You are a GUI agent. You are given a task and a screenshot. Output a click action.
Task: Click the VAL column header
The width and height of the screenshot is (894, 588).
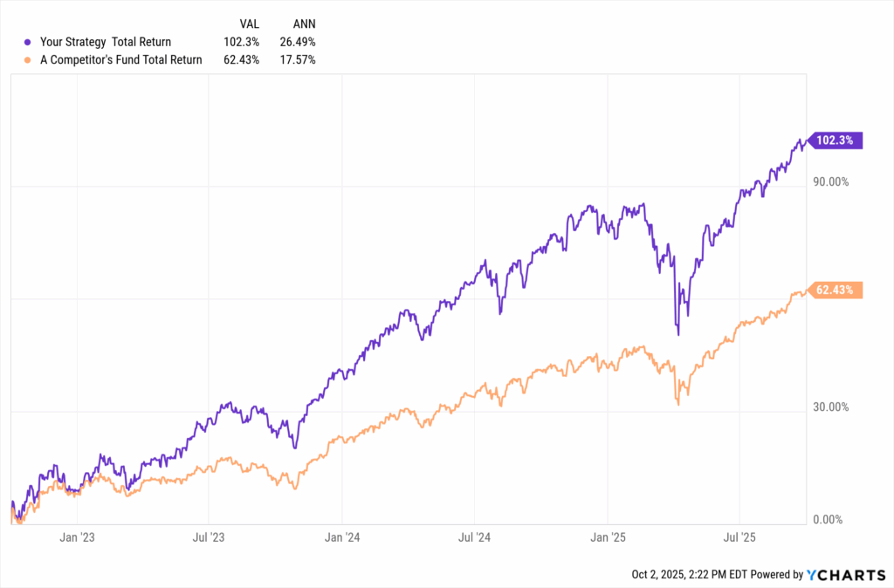[250, 24]
